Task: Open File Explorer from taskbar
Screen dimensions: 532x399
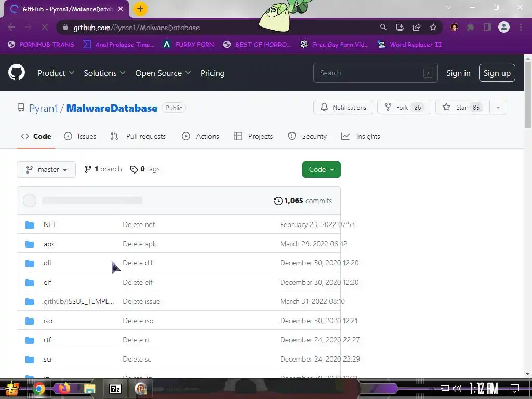Action: 89,389
